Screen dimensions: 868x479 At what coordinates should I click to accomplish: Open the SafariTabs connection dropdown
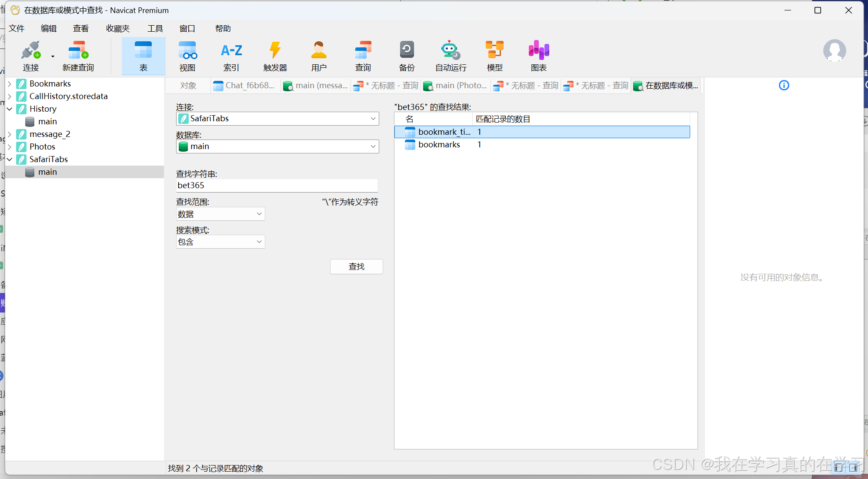(x=373, y=119)
